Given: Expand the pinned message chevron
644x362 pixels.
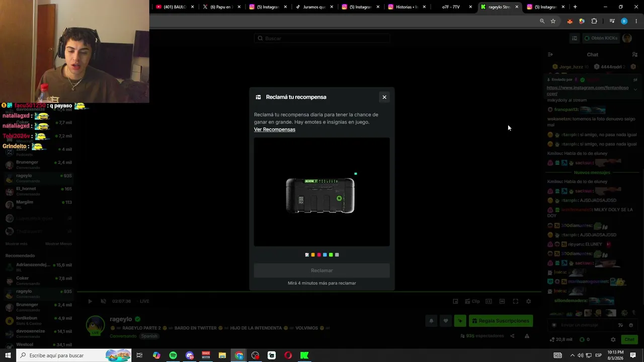Looking at the screenshot, I should tap(635, 89).
